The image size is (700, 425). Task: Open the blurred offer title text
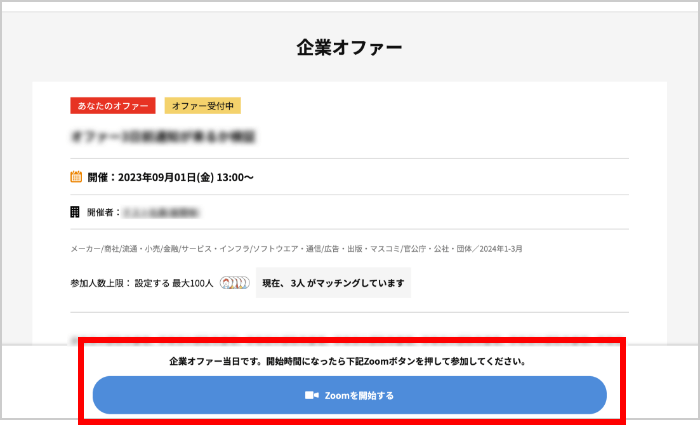tap(163, 135)
